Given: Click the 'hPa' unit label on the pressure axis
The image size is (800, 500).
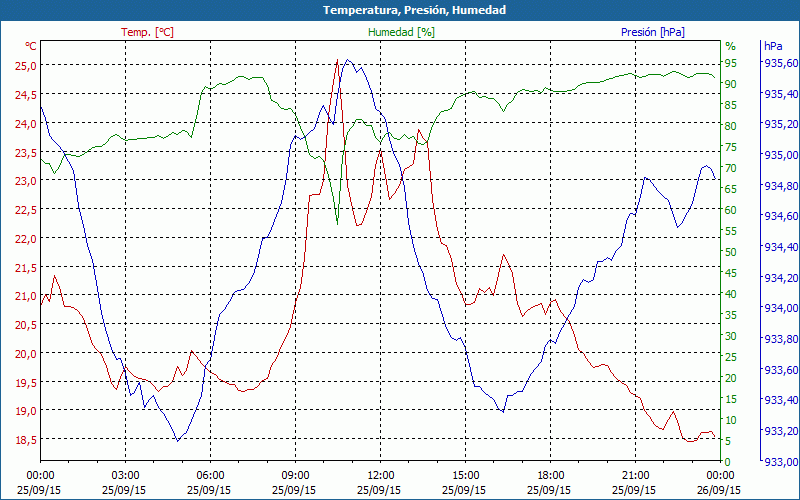Looking at the screenshot, I should click(773, 46).
